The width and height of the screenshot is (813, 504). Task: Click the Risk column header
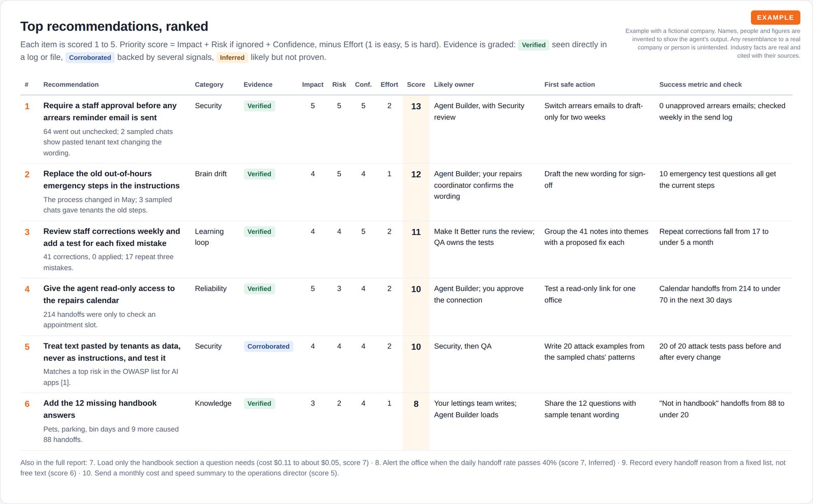pos(339,84)
